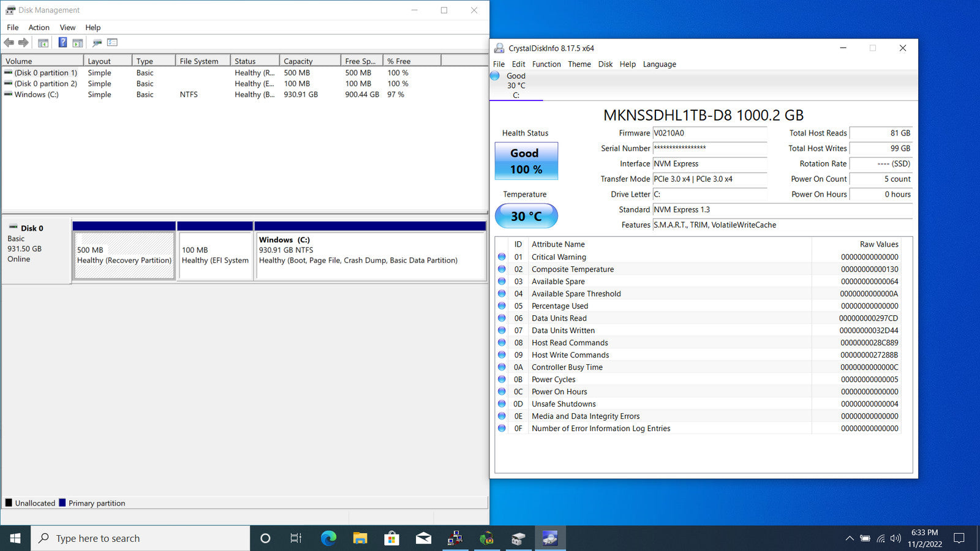980x551 pixels.
Task: Open Theme menu in CrystalDiskInfo
Action: [579, 64]
